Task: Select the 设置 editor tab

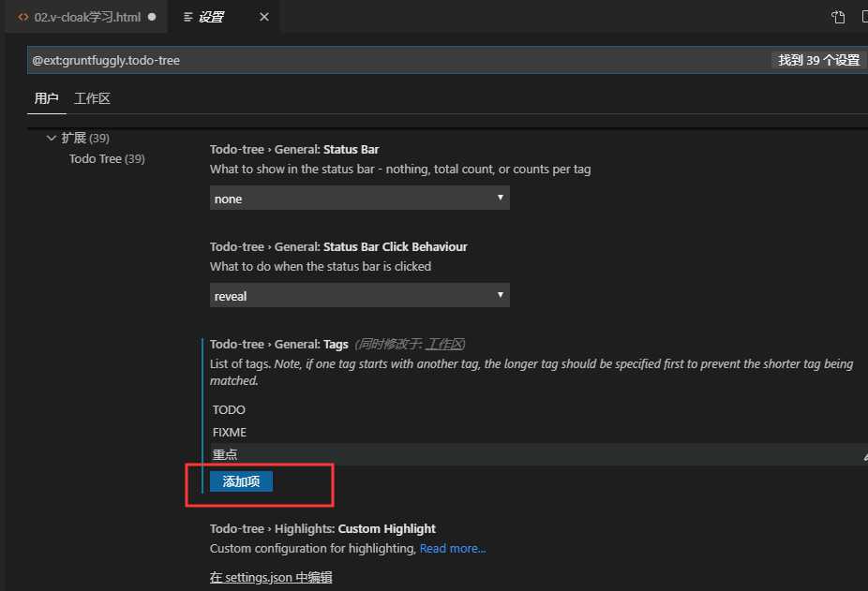Action: (x=225, y=17)
